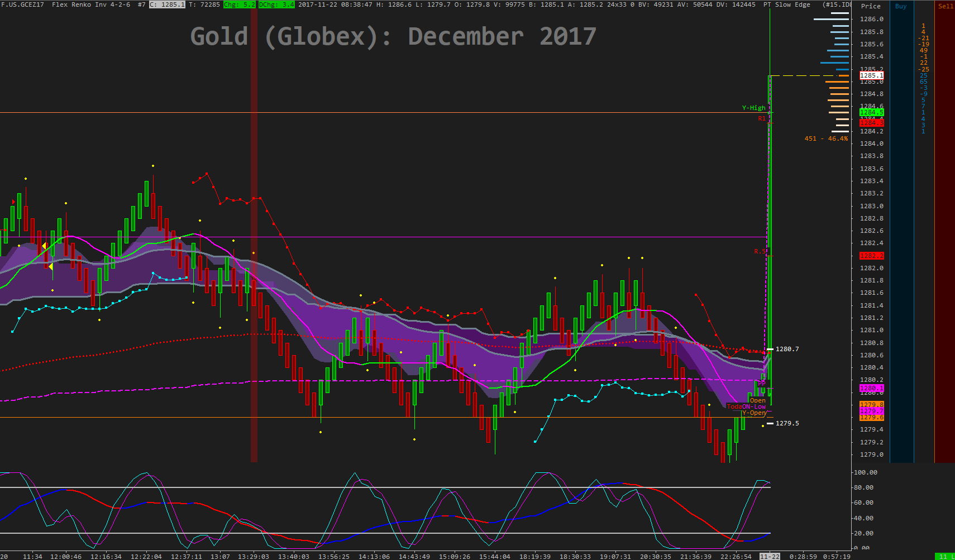Click the 1279.0 price axis tick
The height and width of the screenshot is (560, 955).
pyautogui.click(x=872, y=454)
